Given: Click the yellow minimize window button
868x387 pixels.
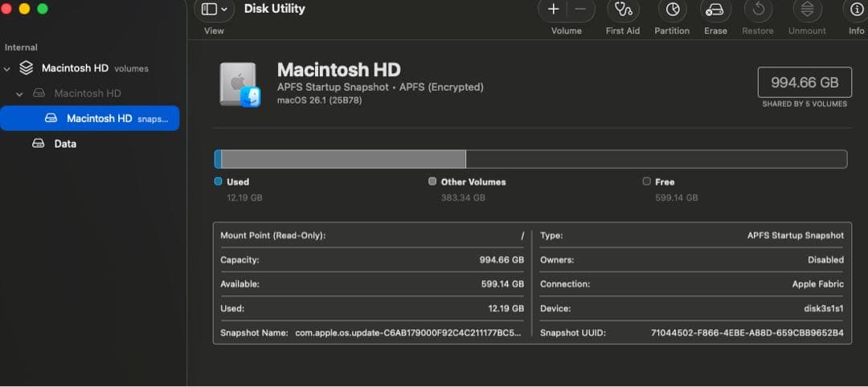Looking at the screenshot, I should pyautogui.click(x=24, y=9).
